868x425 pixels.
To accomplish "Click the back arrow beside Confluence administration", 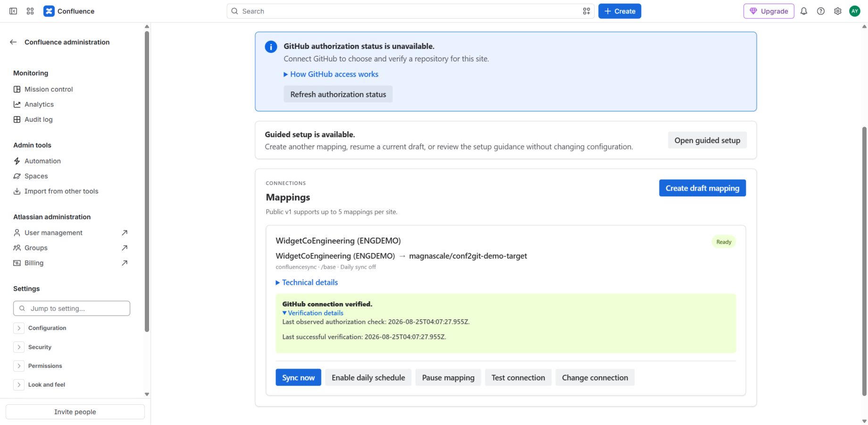I will point(13,42).
